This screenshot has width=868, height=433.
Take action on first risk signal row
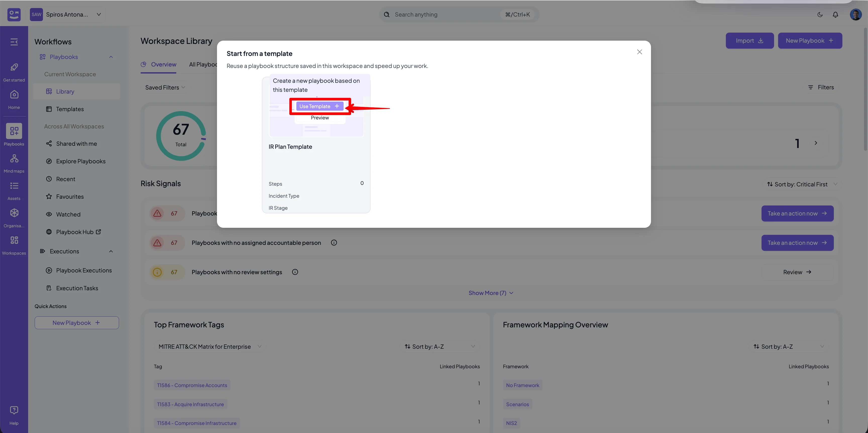[x=797, y=214]
